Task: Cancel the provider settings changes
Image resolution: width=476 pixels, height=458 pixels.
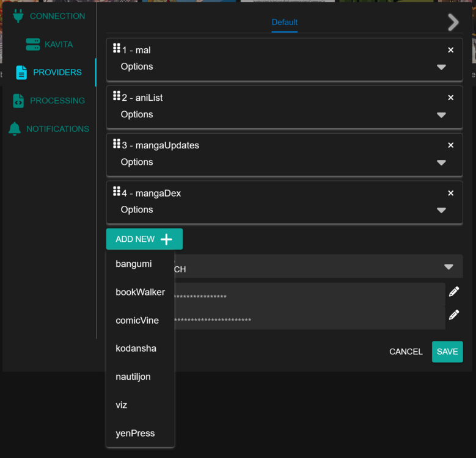Action: point(406,352)
